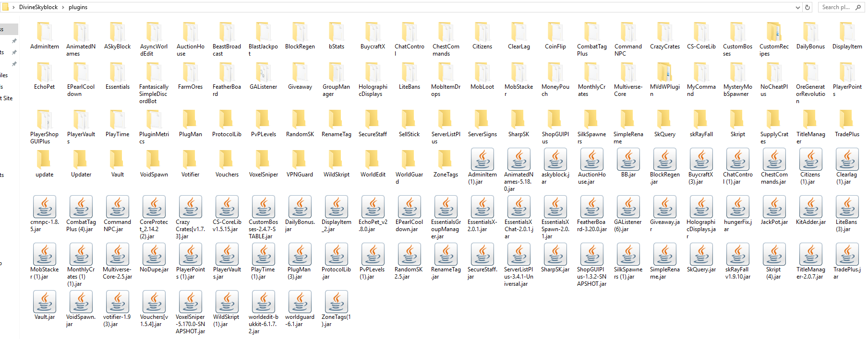Go to DivineSkyblock in the breadcrumb

point(38,7)
